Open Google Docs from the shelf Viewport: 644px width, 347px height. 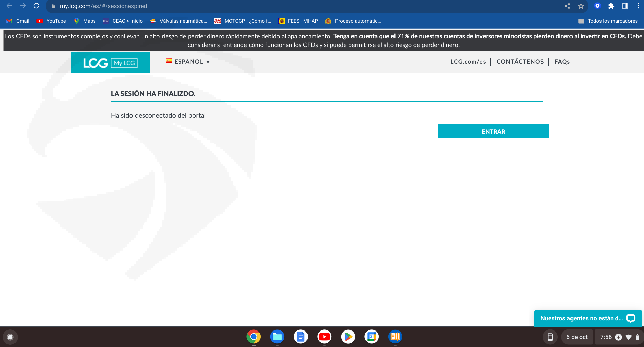click(301, 337)
